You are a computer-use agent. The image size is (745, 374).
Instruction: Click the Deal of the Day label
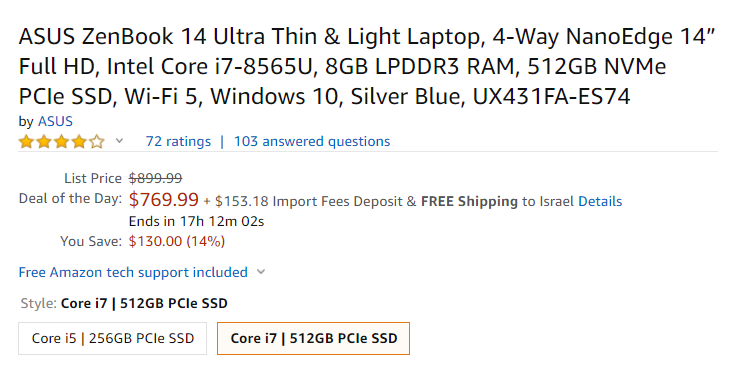70,199
